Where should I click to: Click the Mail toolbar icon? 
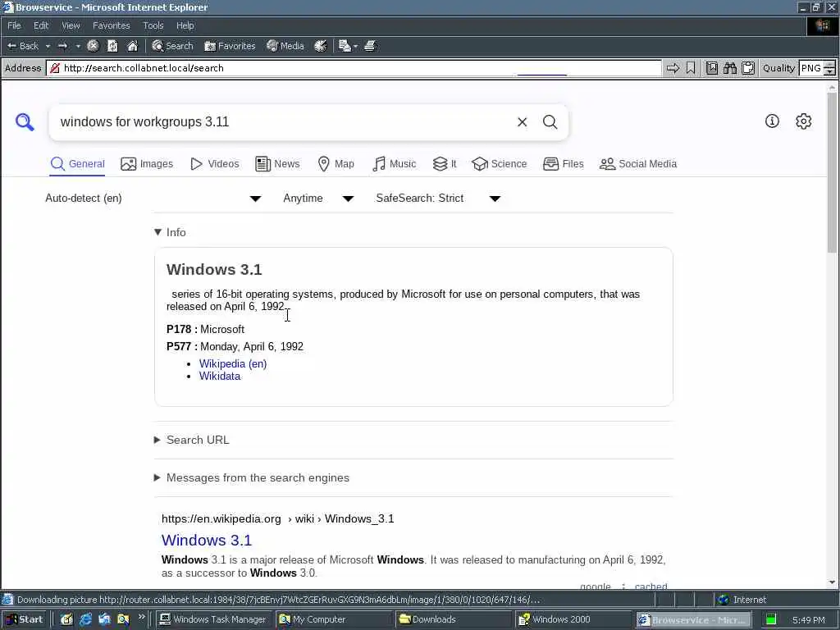click(x=345, y=46)
